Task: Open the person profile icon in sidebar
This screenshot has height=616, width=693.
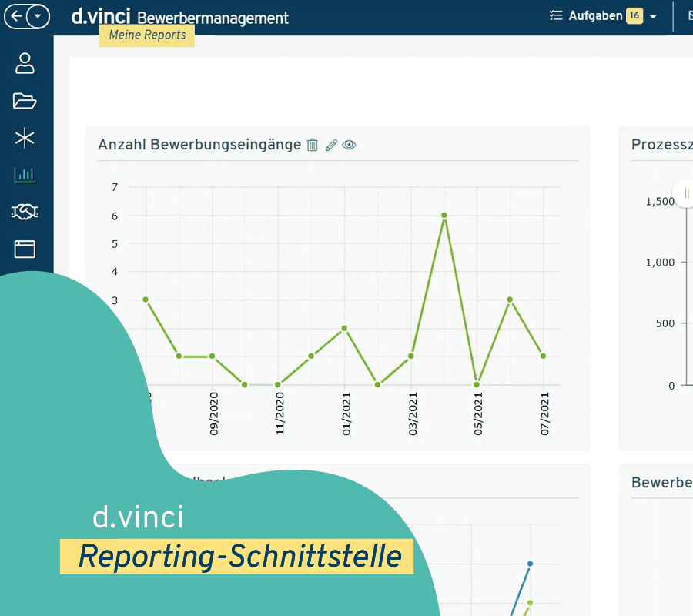Action: click(25, 63)
